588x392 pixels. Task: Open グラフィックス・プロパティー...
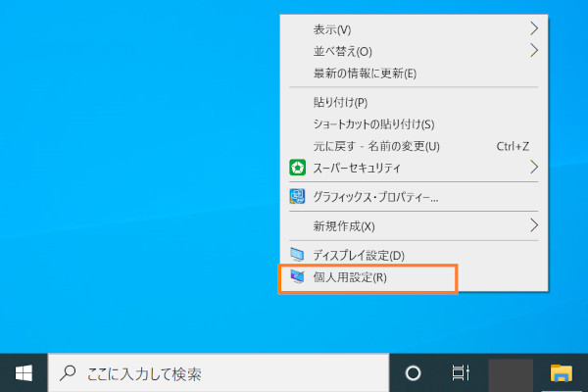click(414, 197)
